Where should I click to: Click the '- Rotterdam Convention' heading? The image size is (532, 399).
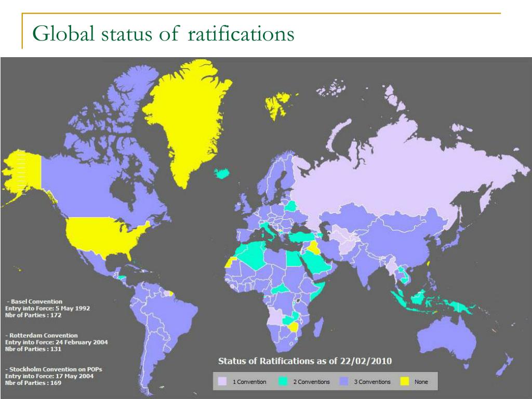pos(42,335)
